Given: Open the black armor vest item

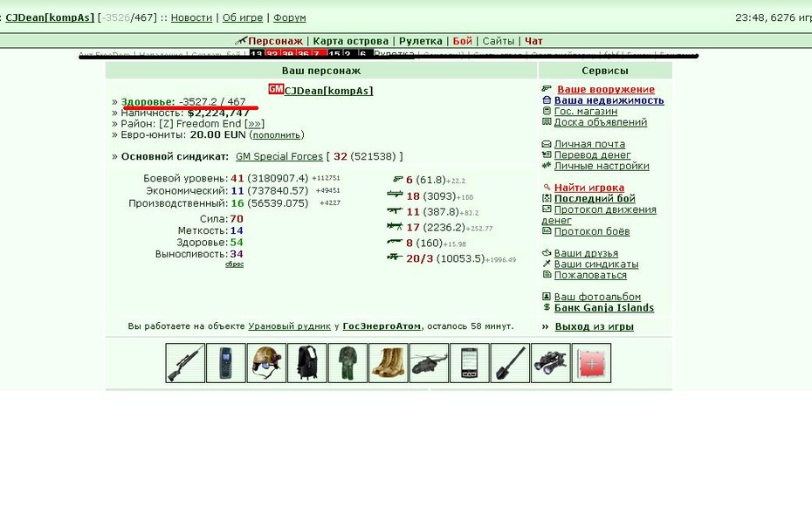Looking at the screenshot, I should [x=307, y=363].
